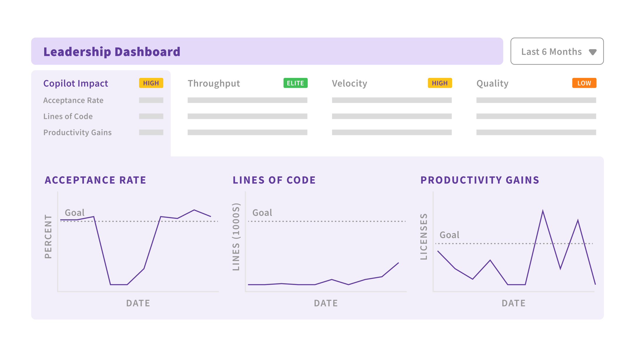Screen dimensions: 644x355
Task: Click the Lines of Code chart heading
Action: pos(274,180)
